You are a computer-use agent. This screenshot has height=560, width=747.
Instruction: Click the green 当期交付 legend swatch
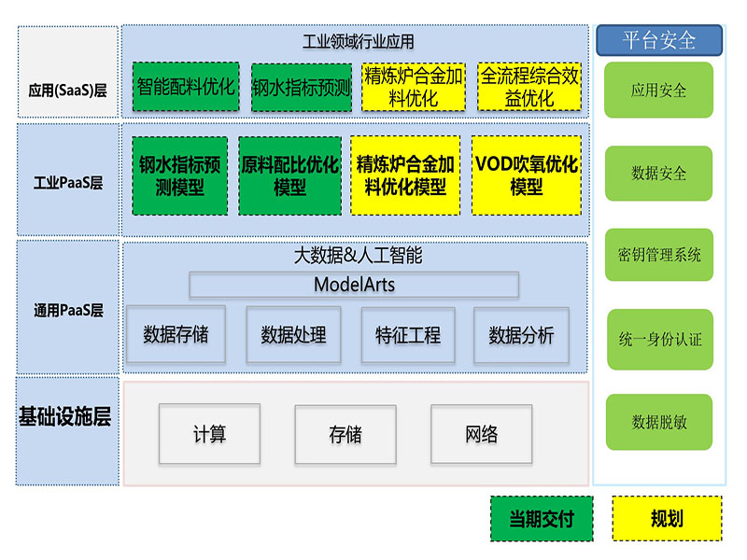[x=542, y=519]
